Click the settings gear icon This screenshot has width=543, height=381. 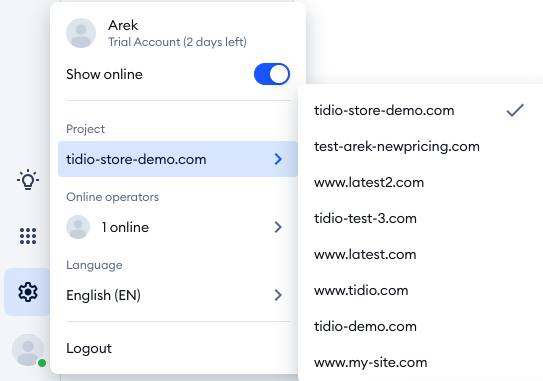click(28, 292)
